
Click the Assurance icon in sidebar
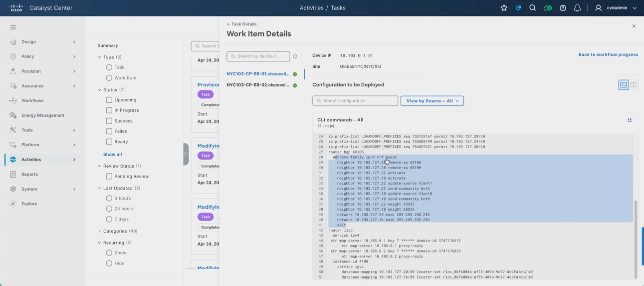coord(13,86)
